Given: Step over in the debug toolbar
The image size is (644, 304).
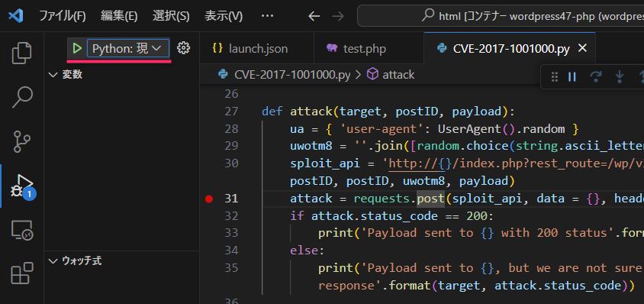Looking at the screenshot, I should (595, 77).
